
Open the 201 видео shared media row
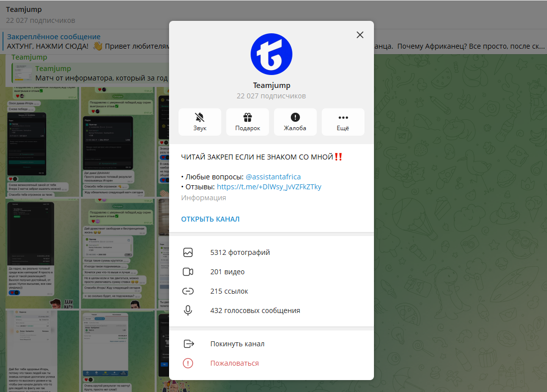(272, 272)
